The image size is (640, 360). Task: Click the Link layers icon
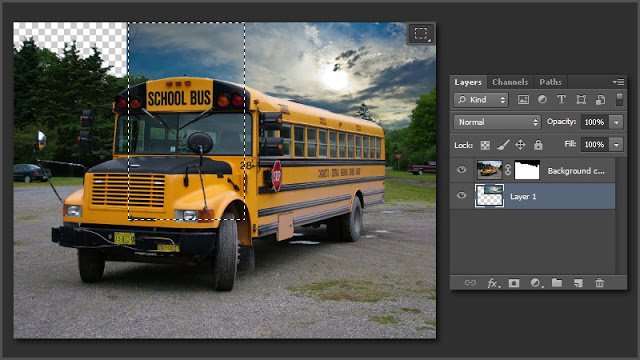point(470,282)
